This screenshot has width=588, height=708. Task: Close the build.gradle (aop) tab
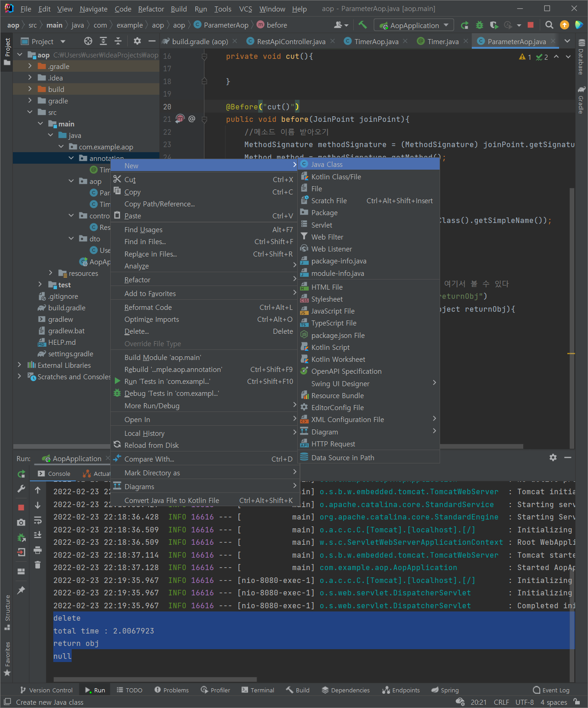(235, 41)
